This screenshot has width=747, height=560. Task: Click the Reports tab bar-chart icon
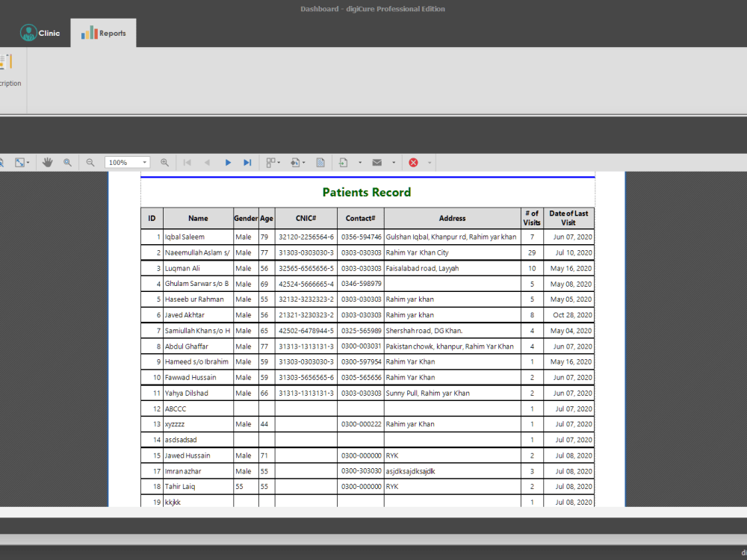pyautogui.click(x=89, y=33)
